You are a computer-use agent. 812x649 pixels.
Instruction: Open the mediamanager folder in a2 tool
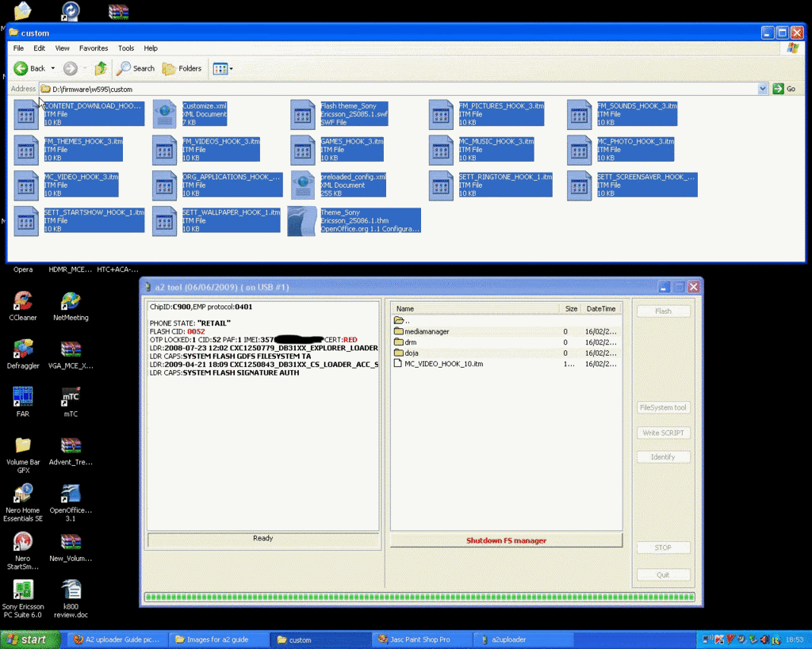427,331
